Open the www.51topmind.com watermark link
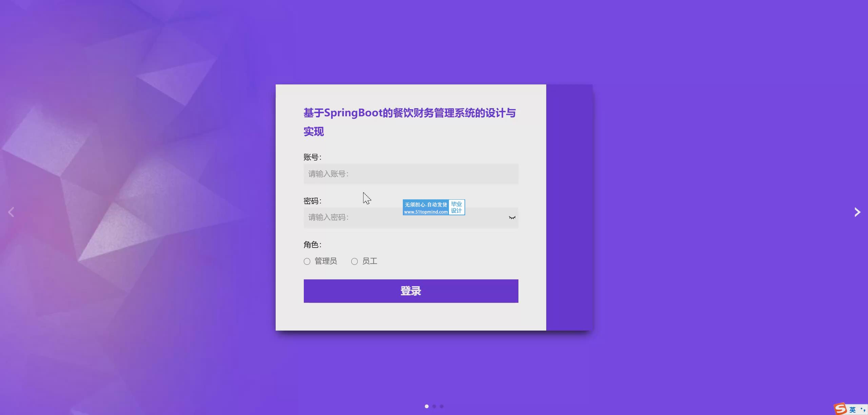This screenshot has height=415, width=868. [x=426, y=212]
